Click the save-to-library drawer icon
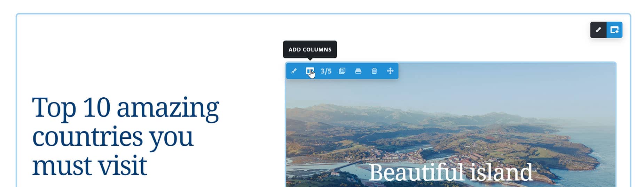Screen dimensions: 644x187 tap(358, 71)
